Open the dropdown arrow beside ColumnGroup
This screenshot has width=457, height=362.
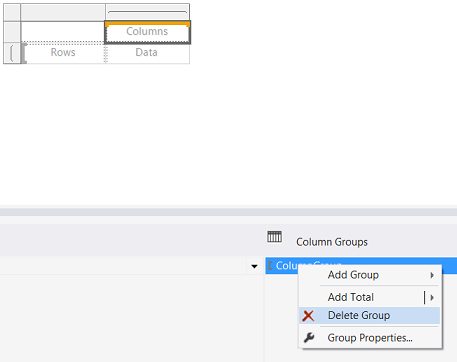254,266
